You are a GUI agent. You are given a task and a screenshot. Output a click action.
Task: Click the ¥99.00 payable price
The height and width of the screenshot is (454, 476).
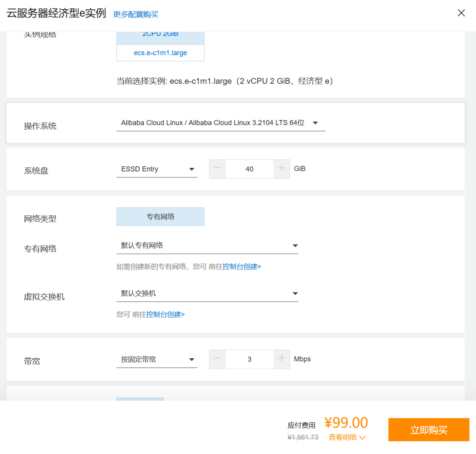[x=346, y=423]
